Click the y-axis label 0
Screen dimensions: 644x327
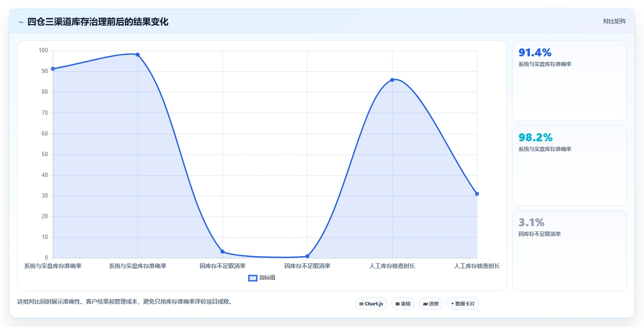[46, 258]
